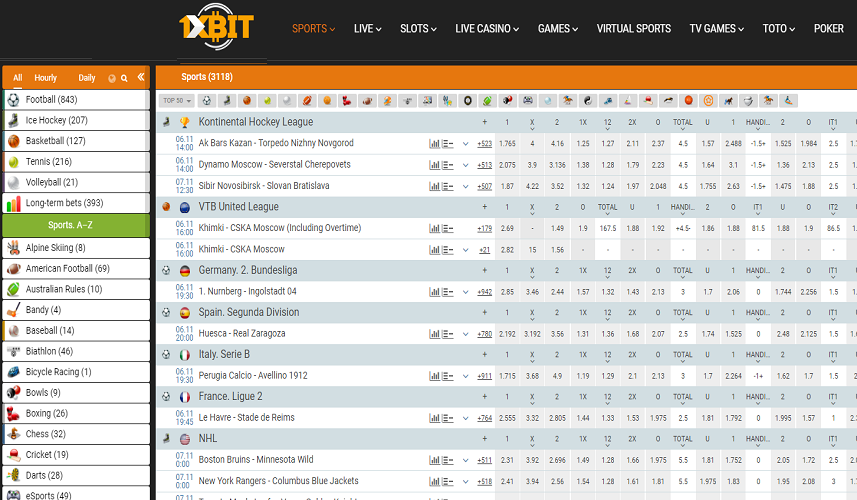Click the Sports (3118) heading
This screenshot has height=500, width=857.
[x=207, y=77]
